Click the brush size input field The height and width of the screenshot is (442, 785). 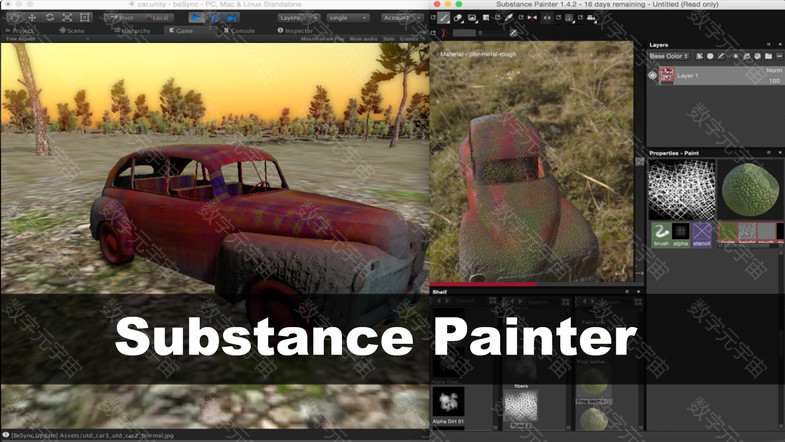tap(464, 33)
